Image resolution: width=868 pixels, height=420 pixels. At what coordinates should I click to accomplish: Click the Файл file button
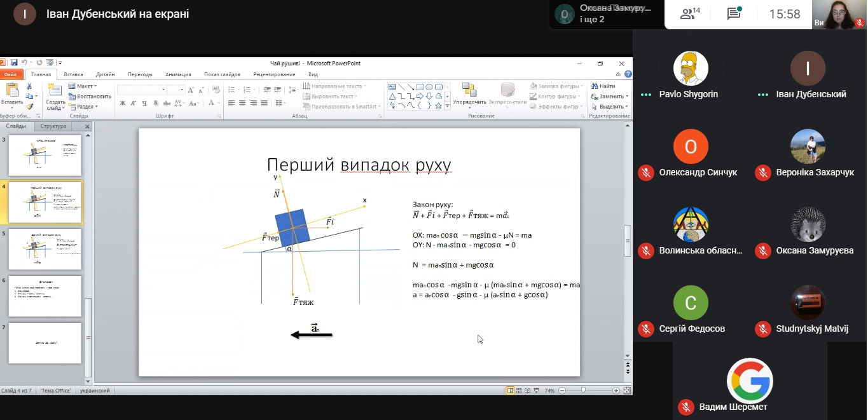click(x=11, y=74)
